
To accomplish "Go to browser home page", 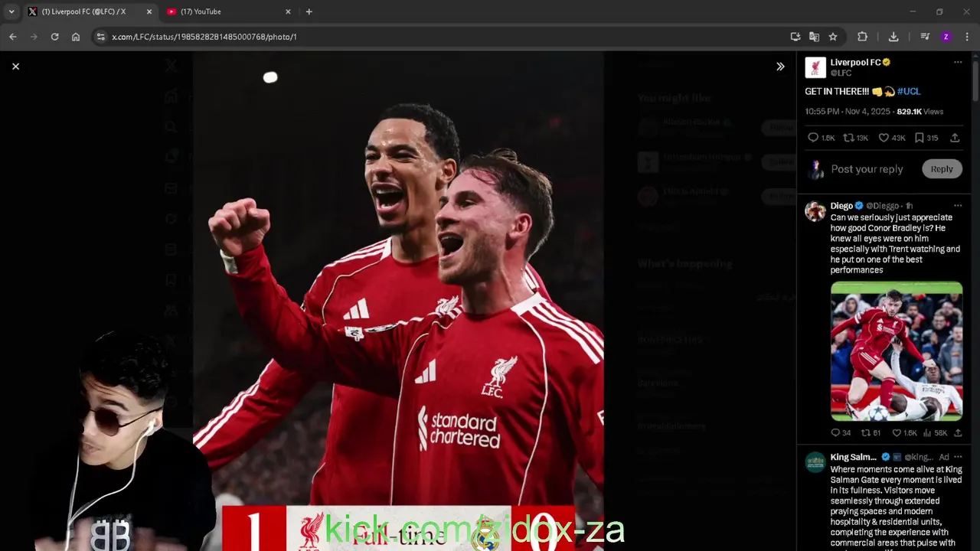I will (x=76, y=37).
